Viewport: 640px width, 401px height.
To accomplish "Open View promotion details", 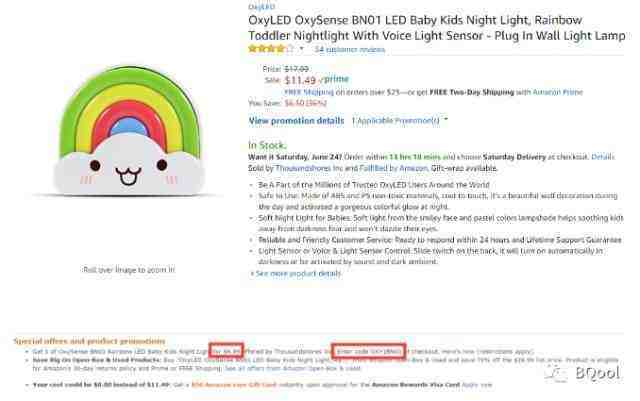I will tap(296, 121).
